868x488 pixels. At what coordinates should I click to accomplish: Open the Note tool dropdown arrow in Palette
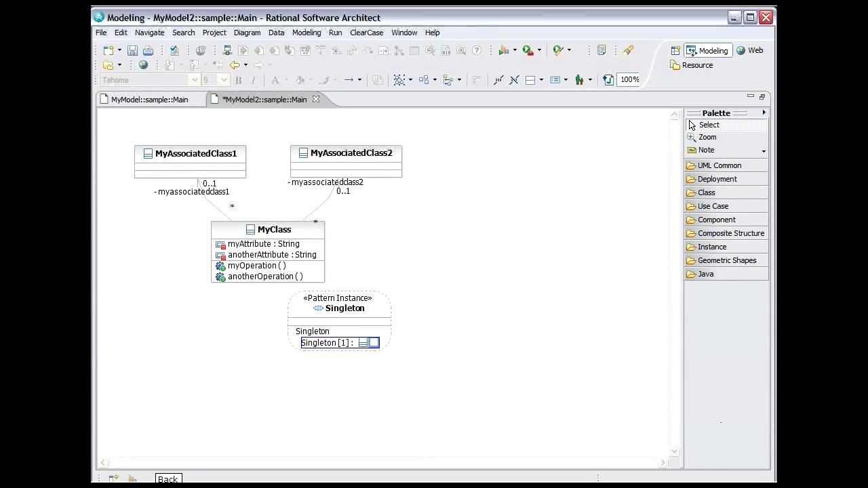tap(764, 151)
